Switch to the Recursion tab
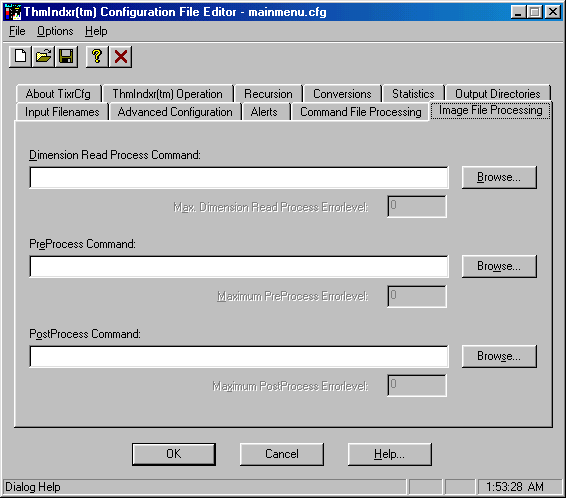The height and width of the screenshot is (498, 566). [268, 94]
